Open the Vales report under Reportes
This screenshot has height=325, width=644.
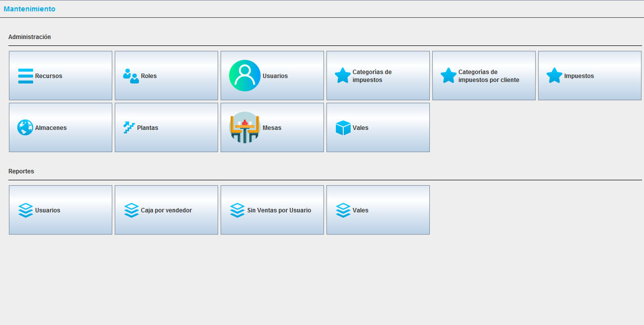tap(378, 210)
